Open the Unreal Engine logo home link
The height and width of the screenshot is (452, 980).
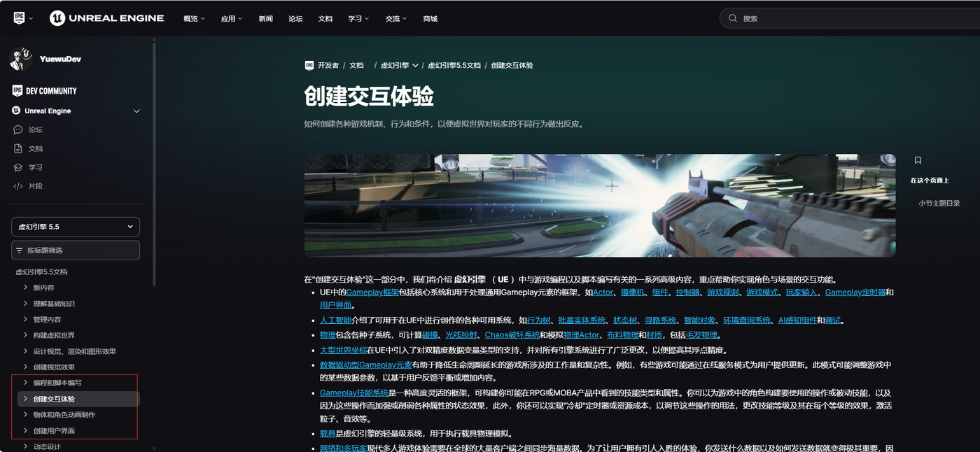click(x=106, y=18)
